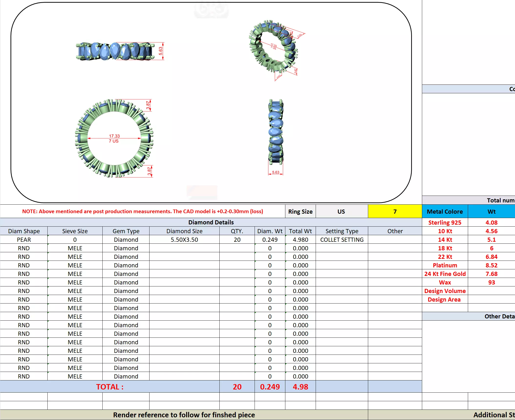Select the US ring size unit cell
Image resolution: width=515 pixels, height=420 pixels.
point(341,211)
